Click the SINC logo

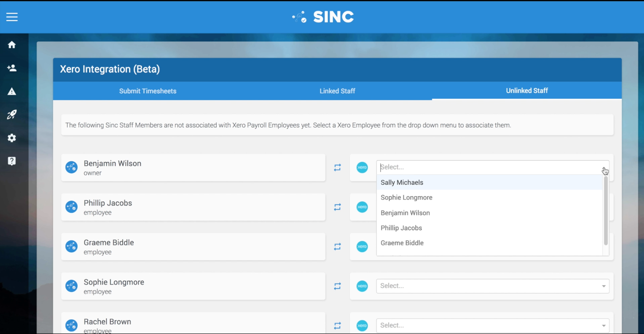pyautogui.click(x=323, y=17)
